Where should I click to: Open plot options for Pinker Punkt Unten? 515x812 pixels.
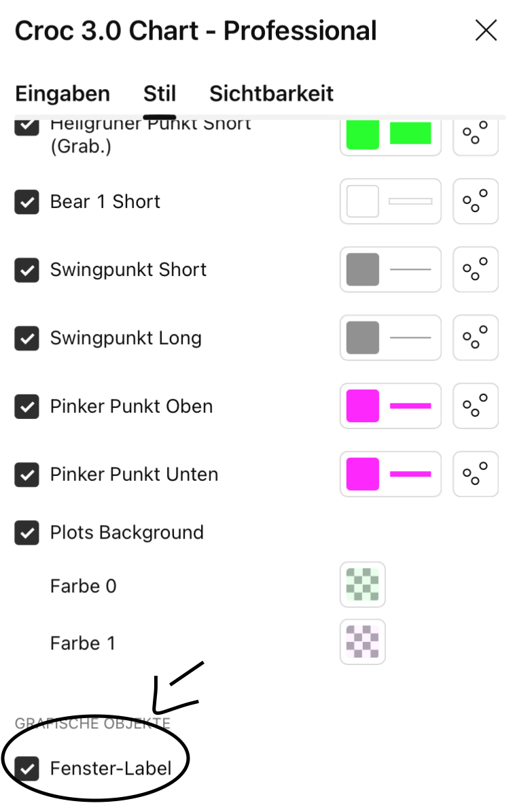pos(476,474)
